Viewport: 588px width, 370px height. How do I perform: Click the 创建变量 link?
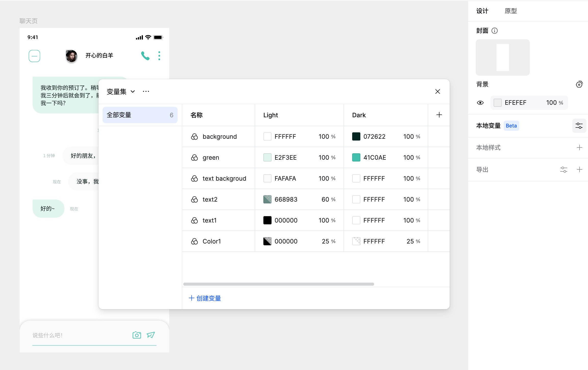tap(205, 298)
